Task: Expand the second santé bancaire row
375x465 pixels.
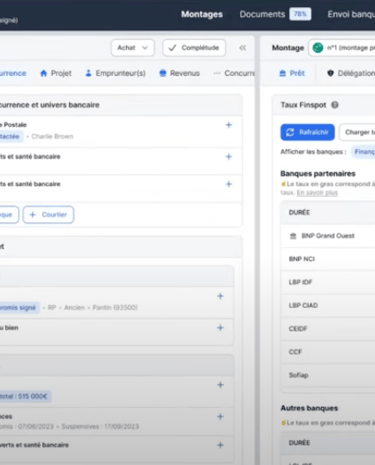Action: point(229,184)
